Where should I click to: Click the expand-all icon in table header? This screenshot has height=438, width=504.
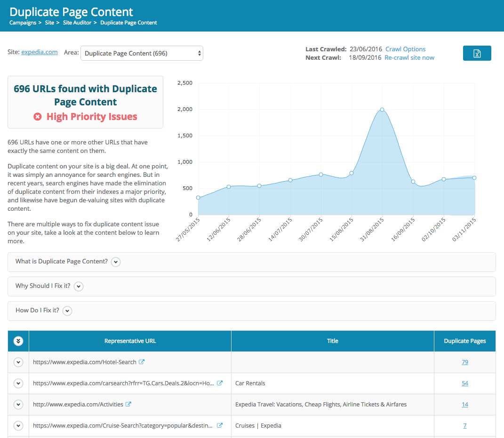tap(18, 341)
